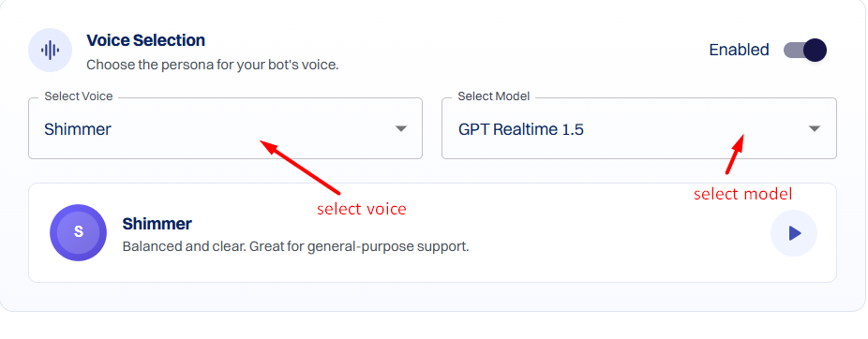Click the Select Model field label
This screenshot has height=339, width=868.
click(x=494, y=96)
